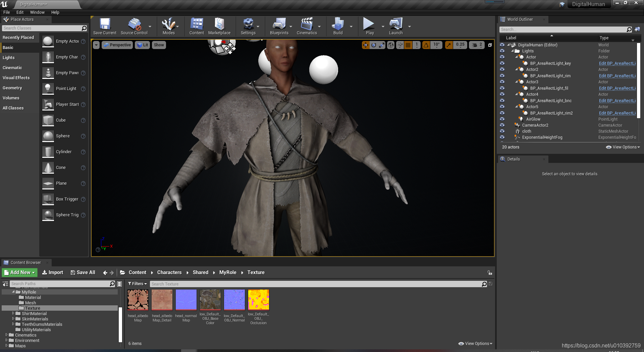Select the translate gizmo mode icon
Image resolution: width=644 pixels, height=352 pixels.
coord(366,45)
